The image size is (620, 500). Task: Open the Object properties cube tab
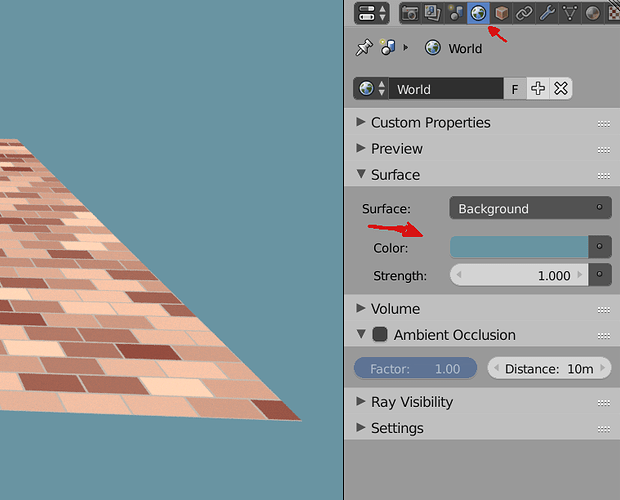(x=501, y=13)
